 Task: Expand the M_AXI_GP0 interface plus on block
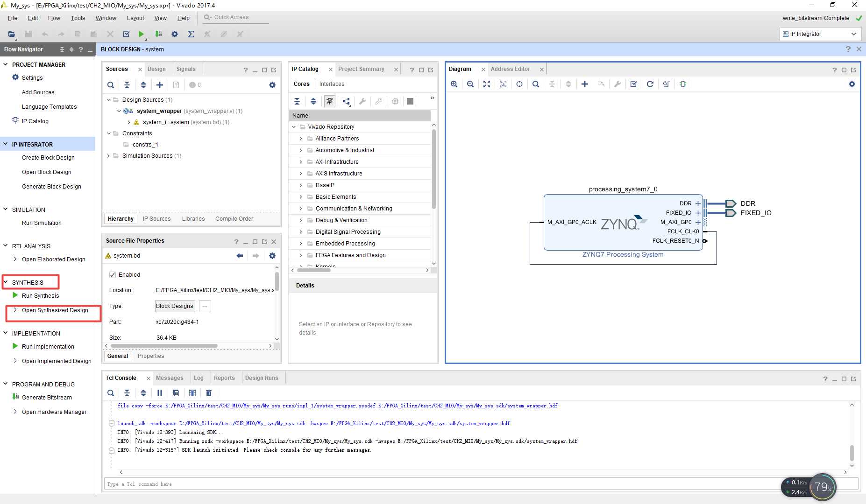click(x=698, y=222)
